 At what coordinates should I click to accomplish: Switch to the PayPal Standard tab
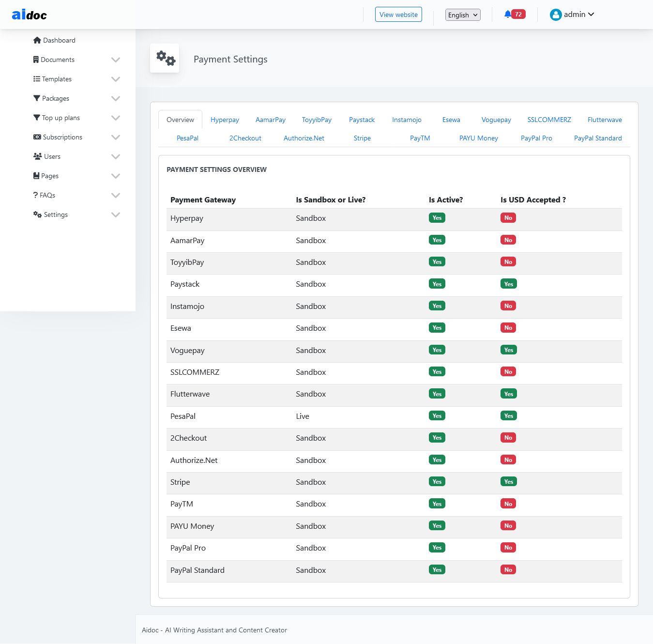click(x=598, y=138)
